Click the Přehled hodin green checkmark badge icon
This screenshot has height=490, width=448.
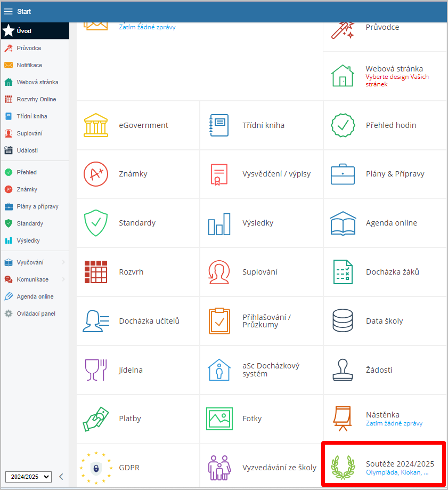coord(343,125)
